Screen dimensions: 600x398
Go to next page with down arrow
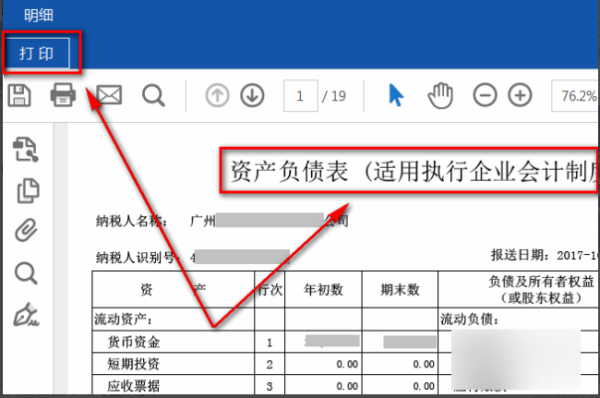coord(252,95)
